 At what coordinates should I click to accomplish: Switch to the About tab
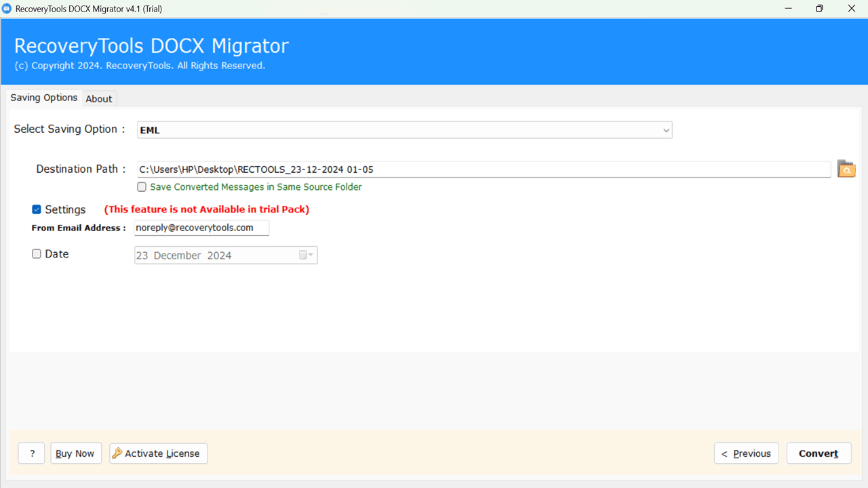(x=99, y=99)
